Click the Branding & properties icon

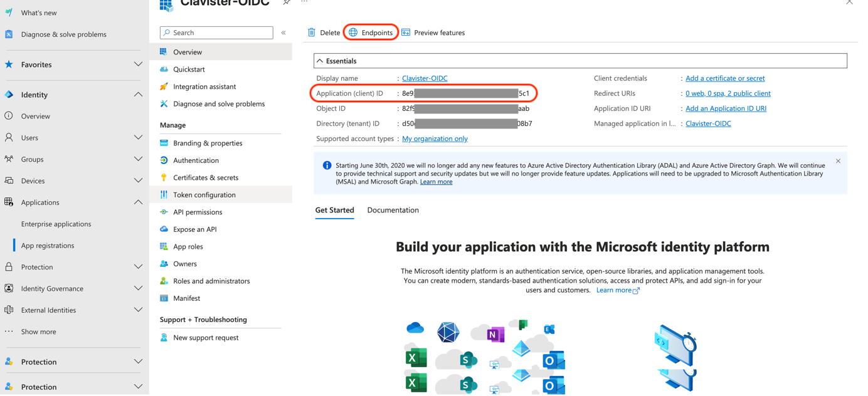point(164,143)
